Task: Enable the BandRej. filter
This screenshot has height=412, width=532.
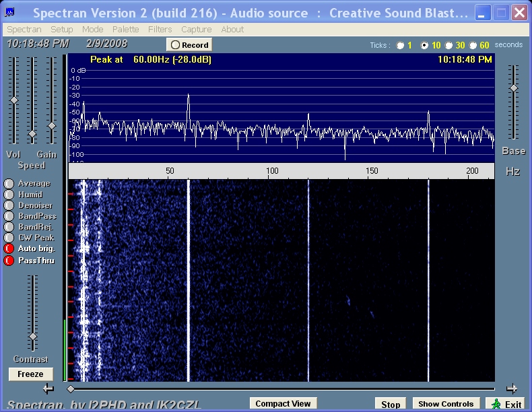Action: 9,227
